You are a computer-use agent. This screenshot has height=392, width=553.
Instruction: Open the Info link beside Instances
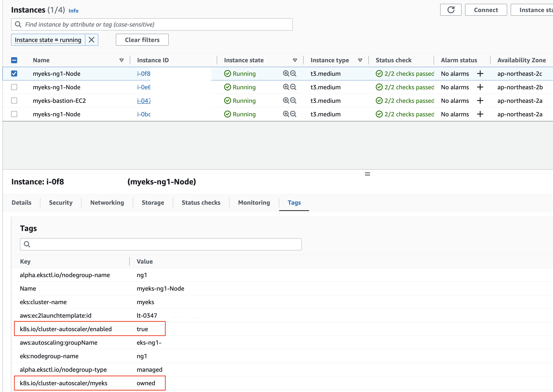click(73, 11)
